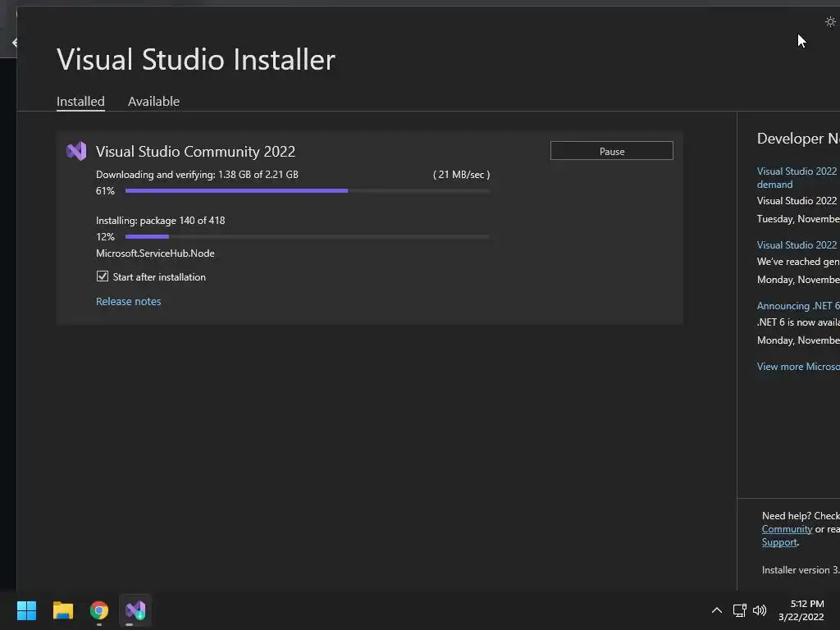This screenshot has width=840, height=630.
Task: Open View more Microsoft news link
Action: tap(797, 367)
